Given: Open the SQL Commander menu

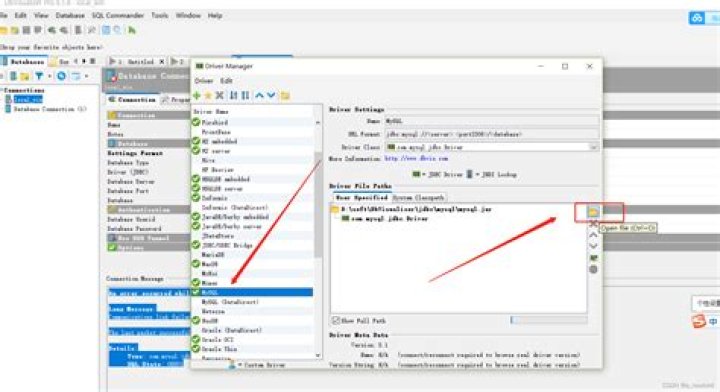Looking at the screenshot, I should click(x=118, y=15).
